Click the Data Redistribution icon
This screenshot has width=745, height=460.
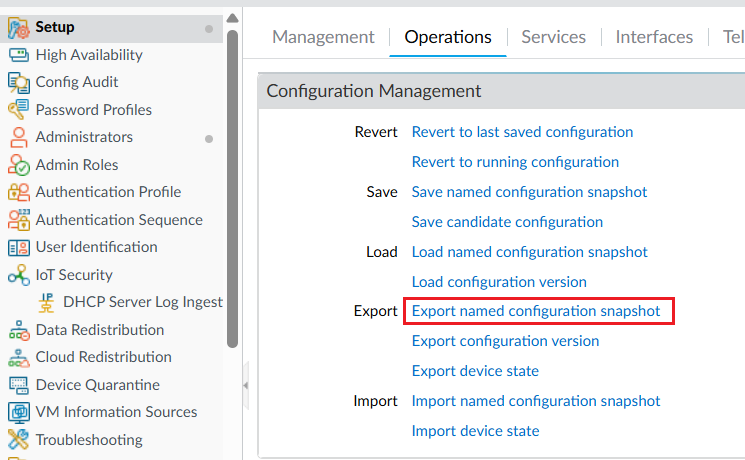(x=19, y=330)
